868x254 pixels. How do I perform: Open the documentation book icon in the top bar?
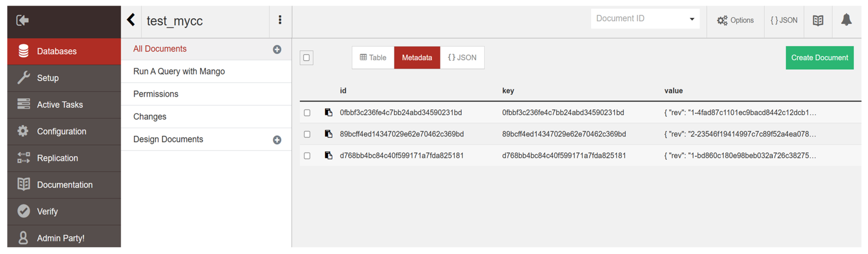[818, 21]
